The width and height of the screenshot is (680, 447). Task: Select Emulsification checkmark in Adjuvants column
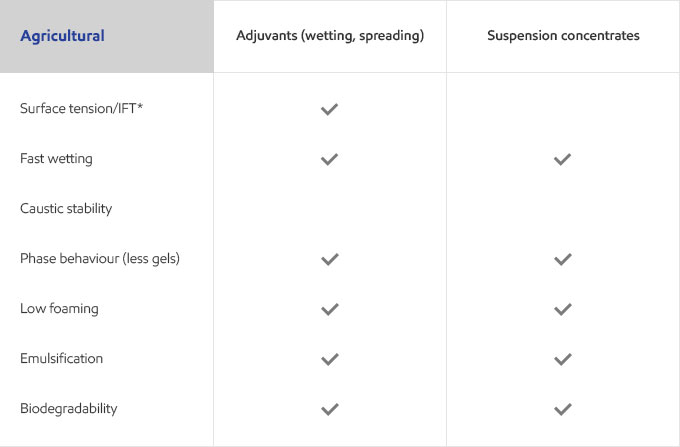(330, 359)
